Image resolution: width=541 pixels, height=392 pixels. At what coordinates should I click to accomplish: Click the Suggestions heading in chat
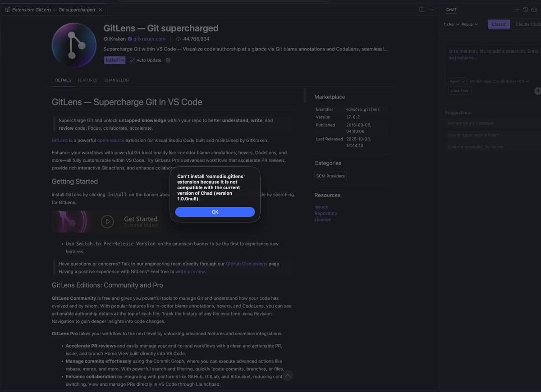tap(458, 113)
